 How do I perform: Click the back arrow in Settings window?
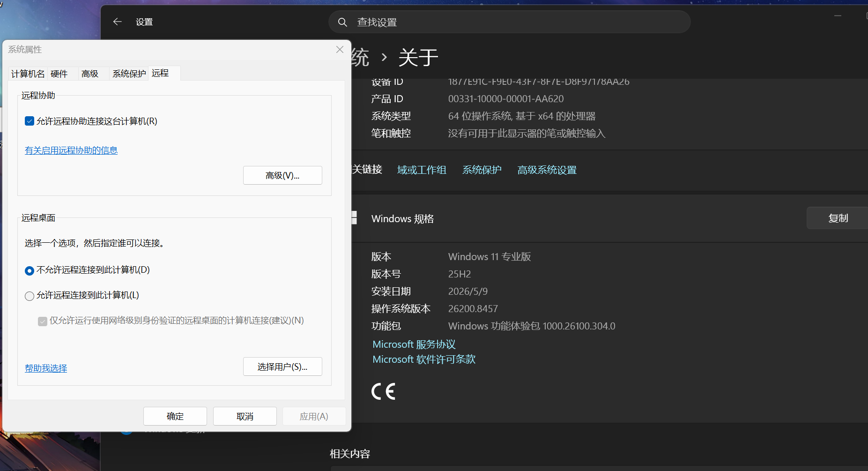[118, 22]
